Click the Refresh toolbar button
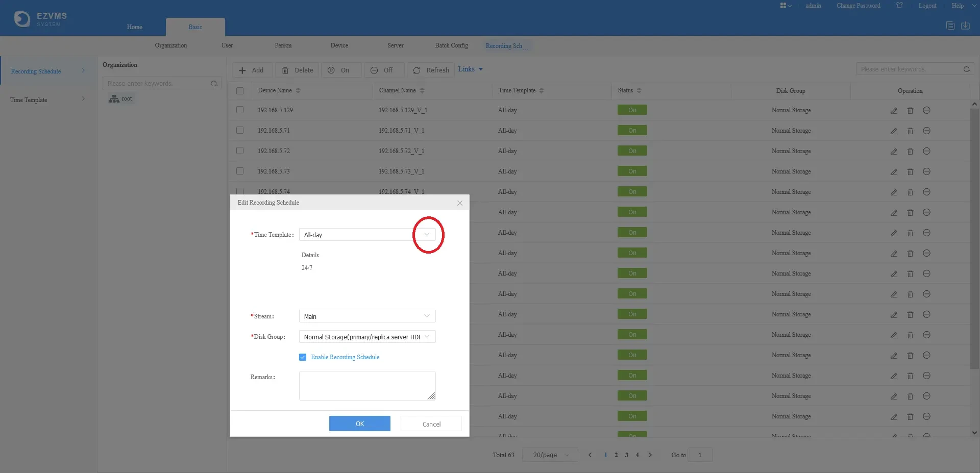 (x=431, y=70)
